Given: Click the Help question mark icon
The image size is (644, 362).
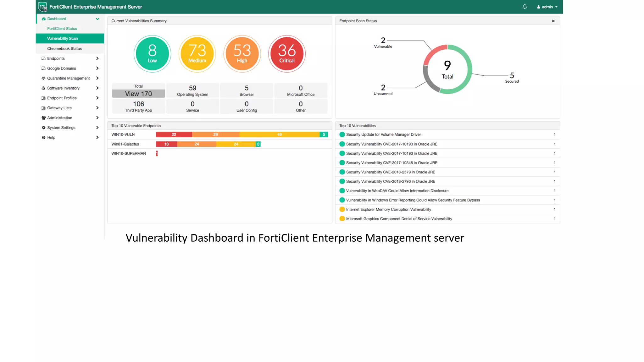Looking at the screenshot, I should (43, 138).
